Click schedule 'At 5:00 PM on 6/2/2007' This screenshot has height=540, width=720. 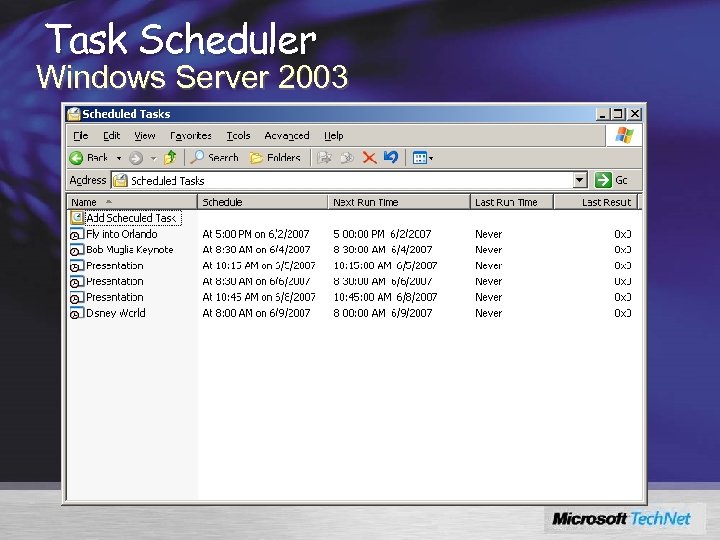(x=256, y=234)
